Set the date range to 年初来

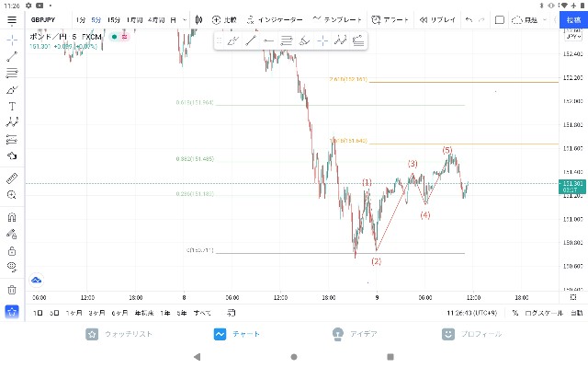click(144, 313)
